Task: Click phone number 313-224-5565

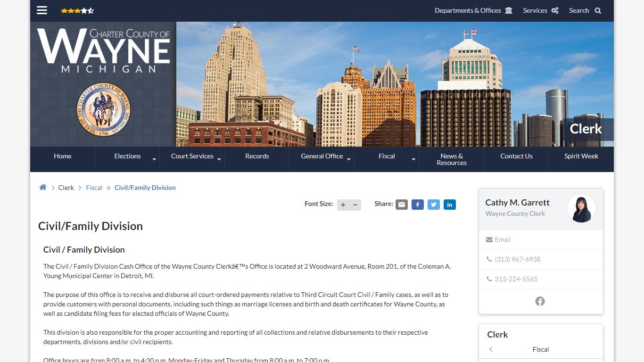Action: 516,279
